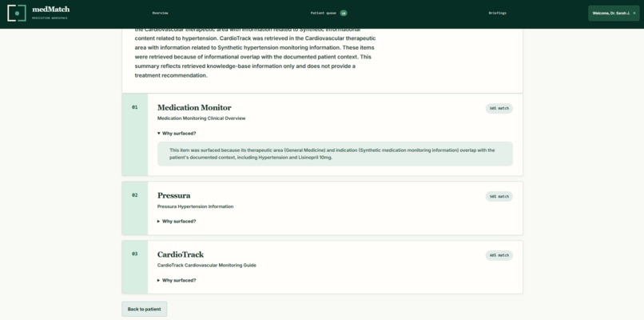
Task: Click the Pressura heading
Action: click(x=173, y=195)
